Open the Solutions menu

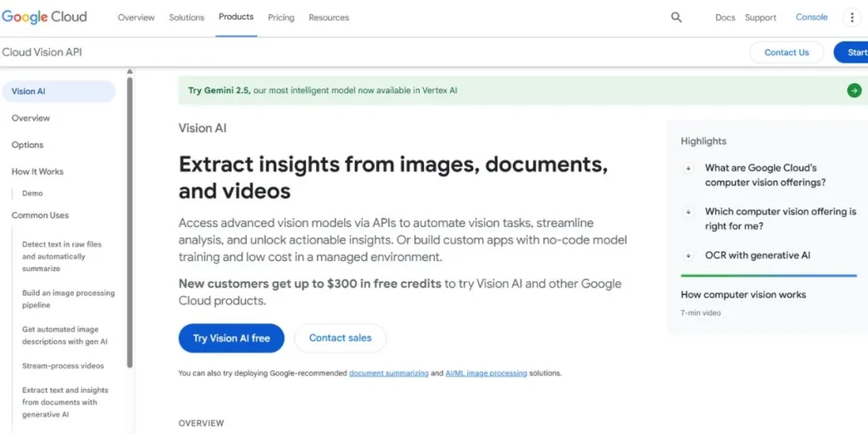pyautogui.click(x=186, y=17)
